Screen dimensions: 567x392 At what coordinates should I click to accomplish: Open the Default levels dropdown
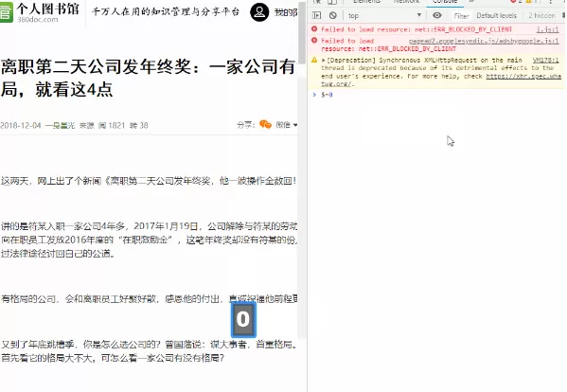pyautogui.click(x=497, y=15)
